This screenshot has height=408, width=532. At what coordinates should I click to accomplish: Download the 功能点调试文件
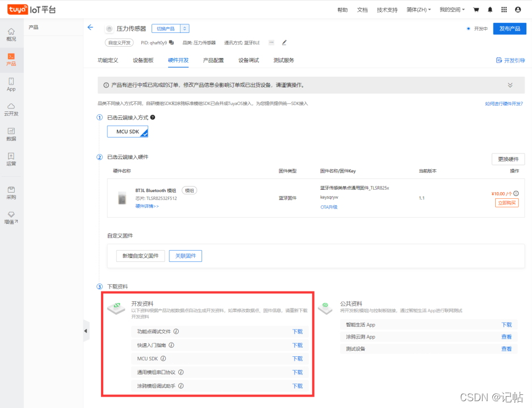[x=298, y=331]
